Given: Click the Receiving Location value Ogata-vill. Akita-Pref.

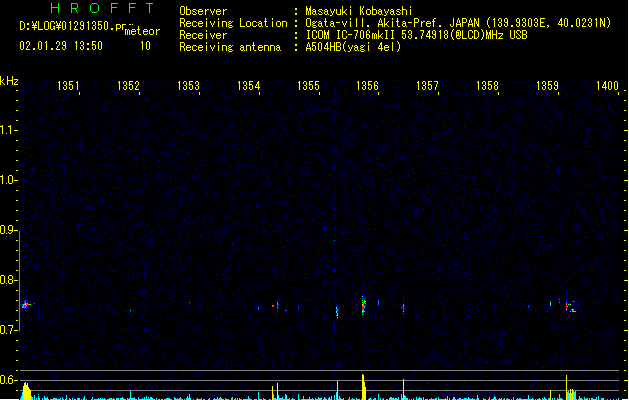Looking at the screenshot, I should pos(375,23).
